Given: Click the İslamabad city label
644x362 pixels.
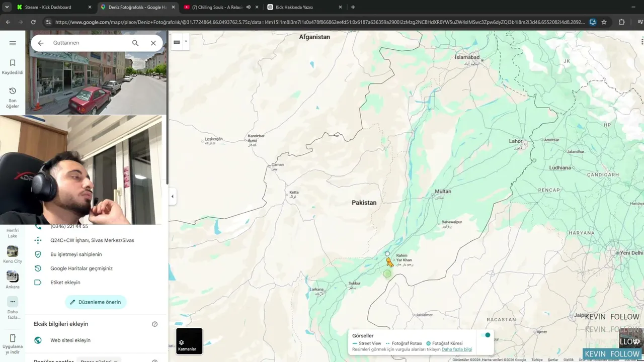Looking at the screenshot, I should (x=467, y=57).
